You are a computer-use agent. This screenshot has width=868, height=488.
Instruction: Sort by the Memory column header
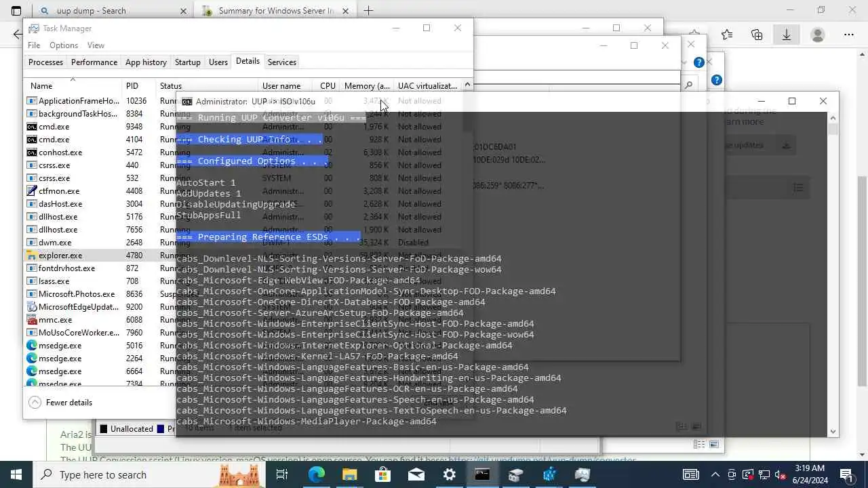(x=367, y=85)
